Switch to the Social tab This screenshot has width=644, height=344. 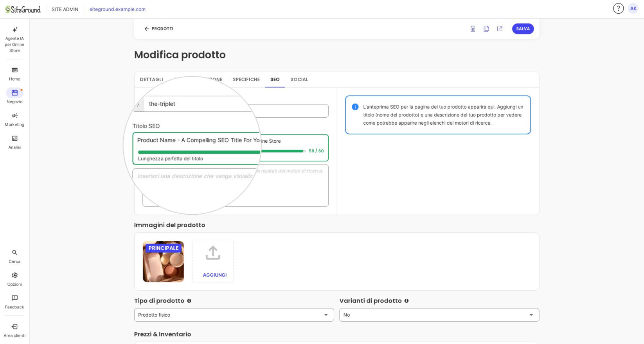tap(299, 79)
